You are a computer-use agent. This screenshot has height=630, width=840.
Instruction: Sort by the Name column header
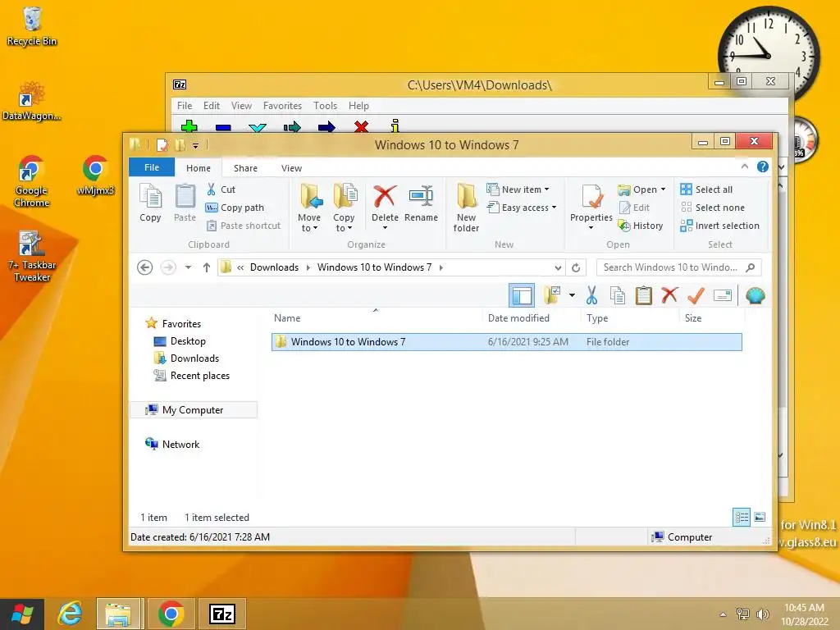[287, 317]
